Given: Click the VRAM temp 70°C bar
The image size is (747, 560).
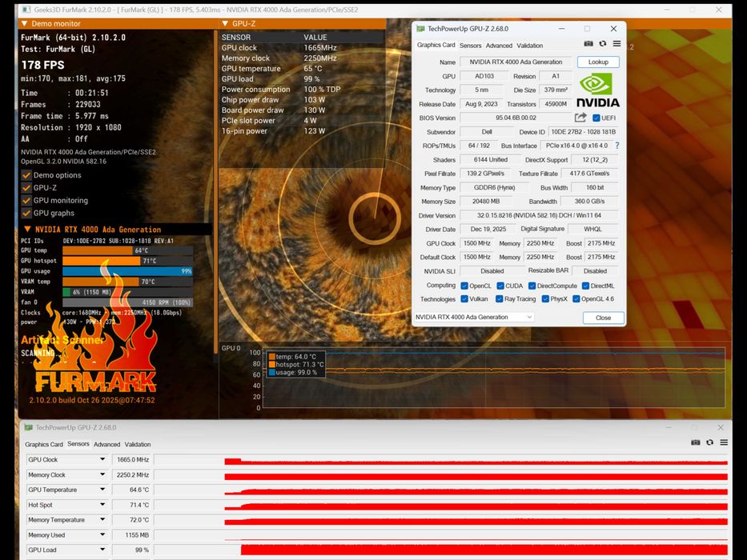Looking at the screenshot, I should tap(127, 282).
